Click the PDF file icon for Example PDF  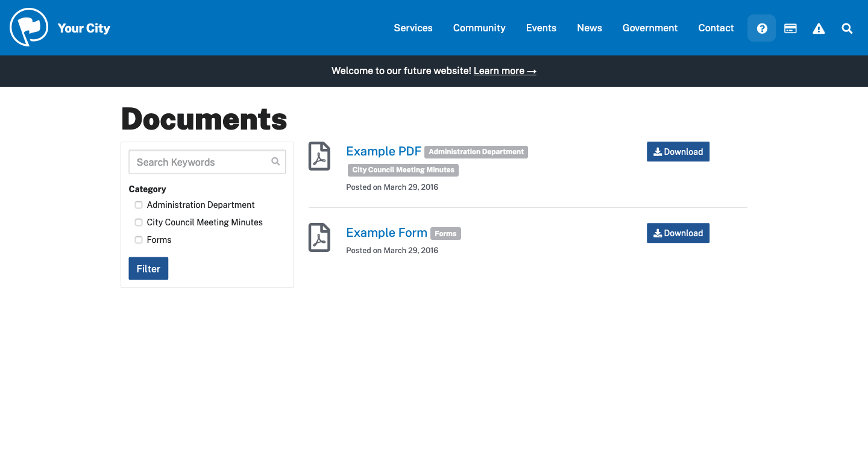319,156
